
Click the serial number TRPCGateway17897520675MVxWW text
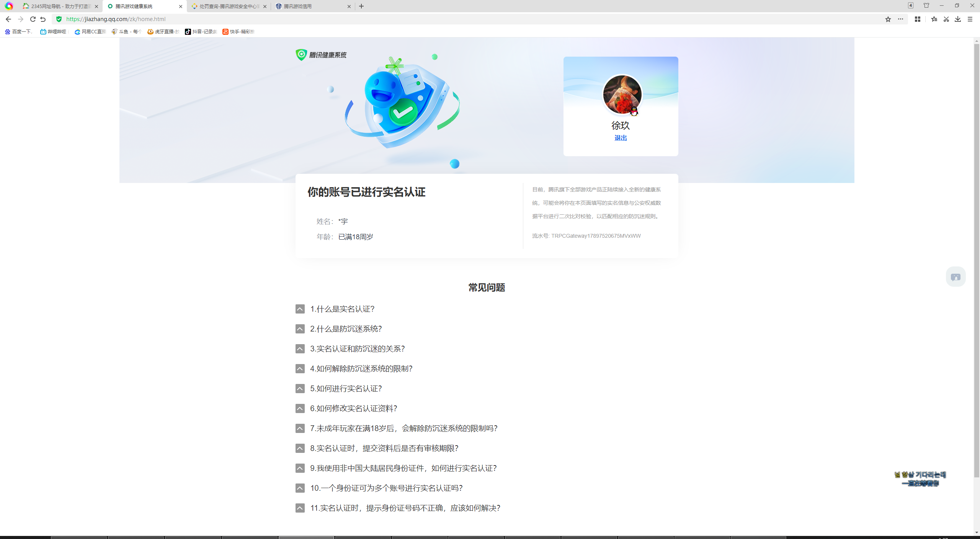pos(596,236)
